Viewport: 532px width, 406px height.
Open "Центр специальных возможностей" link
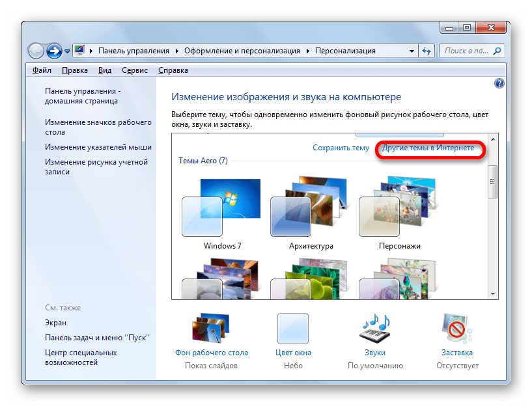[x=81, y=358]
